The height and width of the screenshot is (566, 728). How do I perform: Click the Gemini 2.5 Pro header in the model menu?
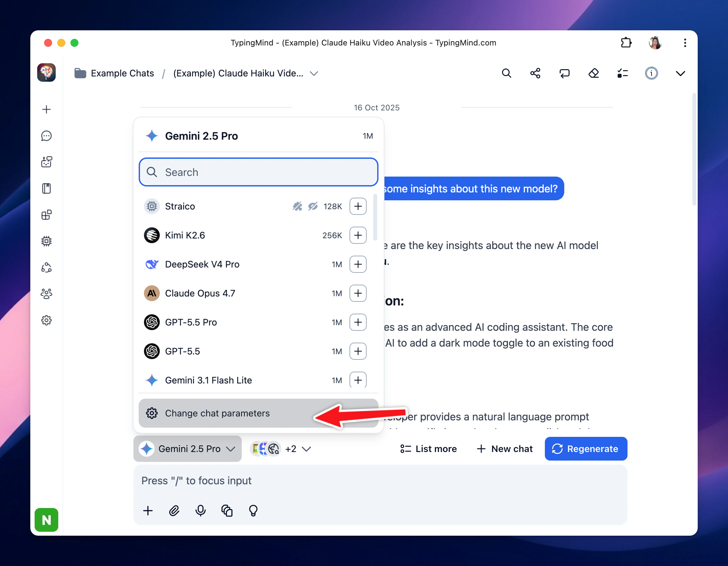pos(258,136)
